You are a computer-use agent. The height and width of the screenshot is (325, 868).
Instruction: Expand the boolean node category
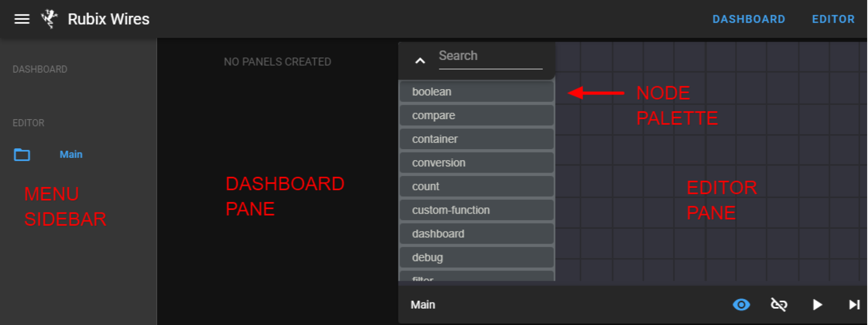point(476,92)
